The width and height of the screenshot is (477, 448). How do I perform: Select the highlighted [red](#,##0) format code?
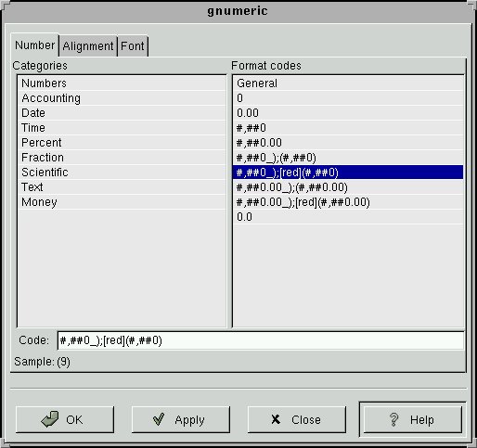[348, 173]
